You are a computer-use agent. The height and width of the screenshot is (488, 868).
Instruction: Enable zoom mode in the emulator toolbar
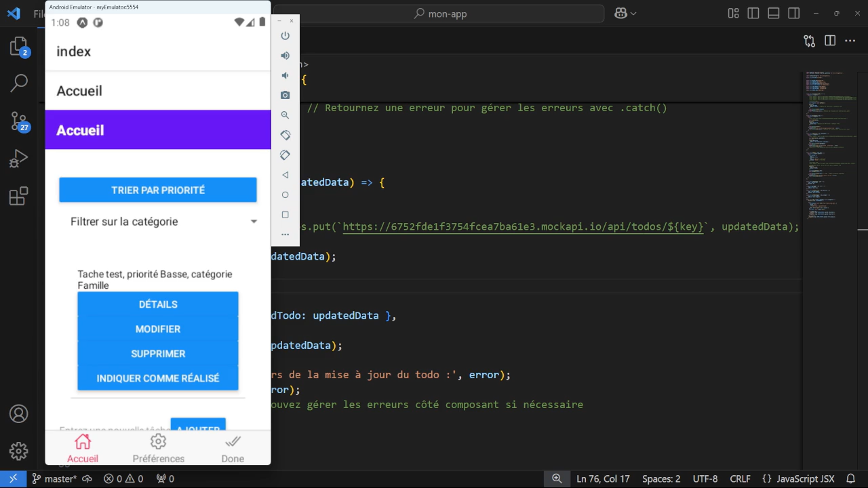pos(285,115)
